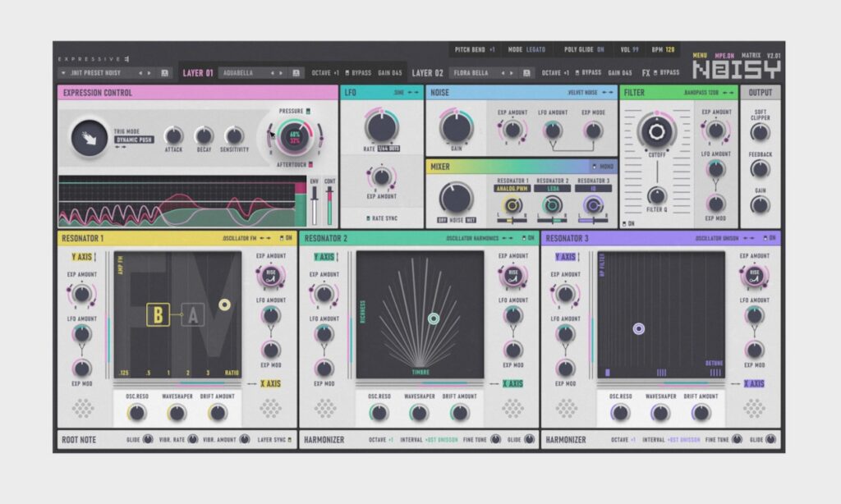The image size is (841, 504).
Task: Click the Mixer Resonator 2 level knob
Action: [552, 205]
